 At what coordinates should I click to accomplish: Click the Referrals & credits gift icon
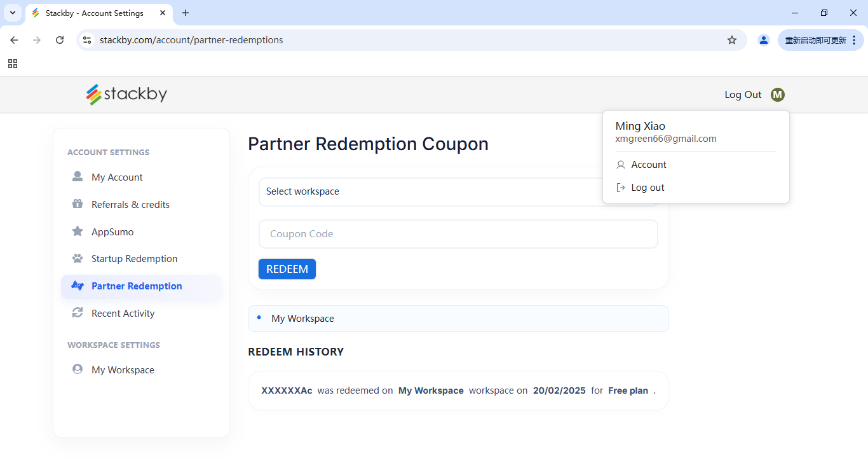click(x=78, y=204)
